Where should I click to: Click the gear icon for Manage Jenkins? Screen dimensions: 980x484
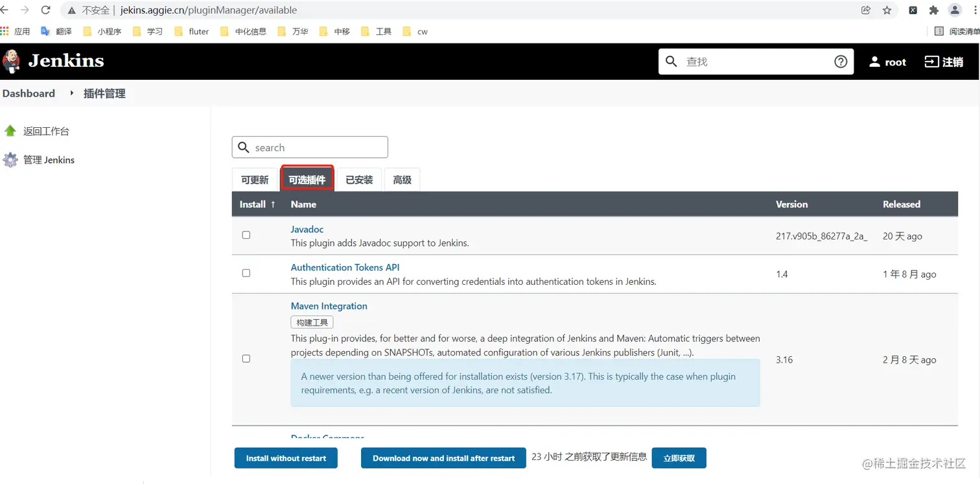coord(10,160)
